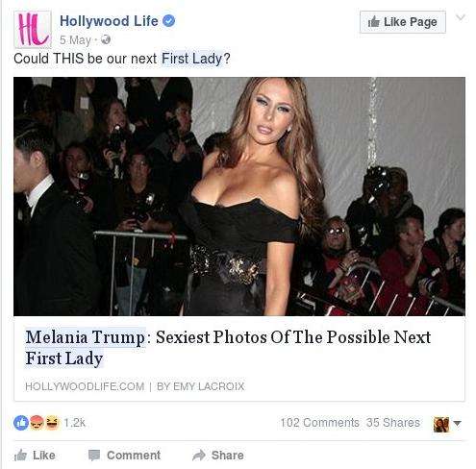Share the post with the arrow button
Screen dimensions: 476x469
[218, 456]
